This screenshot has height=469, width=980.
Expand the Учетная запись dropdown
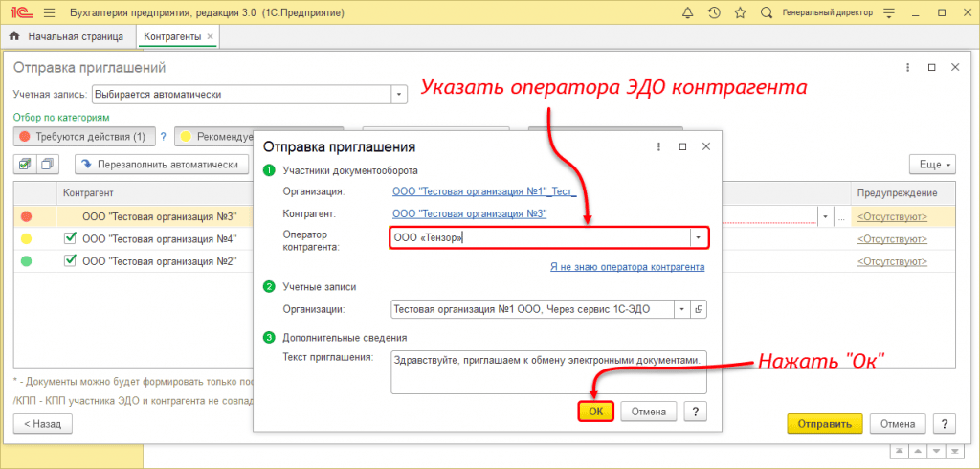click(x=398, y=95)
